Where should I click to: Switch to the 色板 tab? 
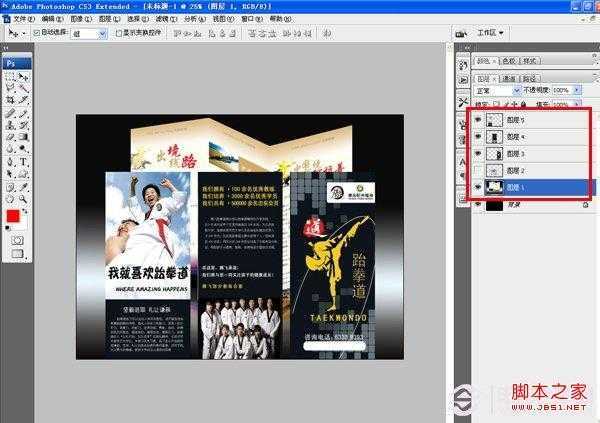(508, 60)
